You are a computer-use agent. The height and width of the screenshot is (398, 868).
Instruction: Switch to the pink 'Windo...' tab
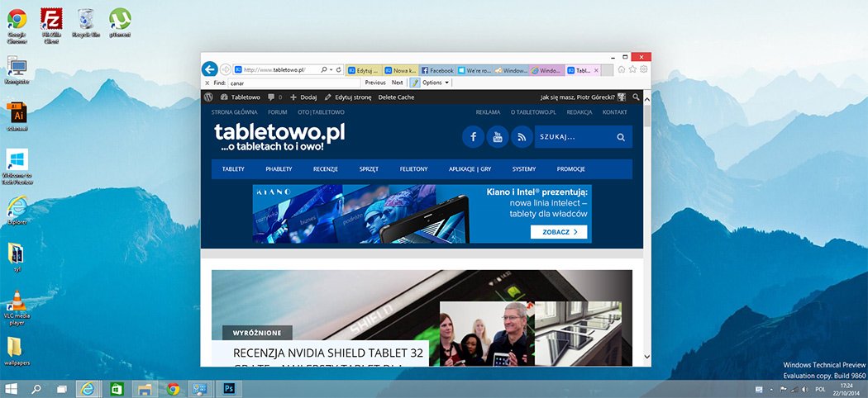click(x=547, y=71)
